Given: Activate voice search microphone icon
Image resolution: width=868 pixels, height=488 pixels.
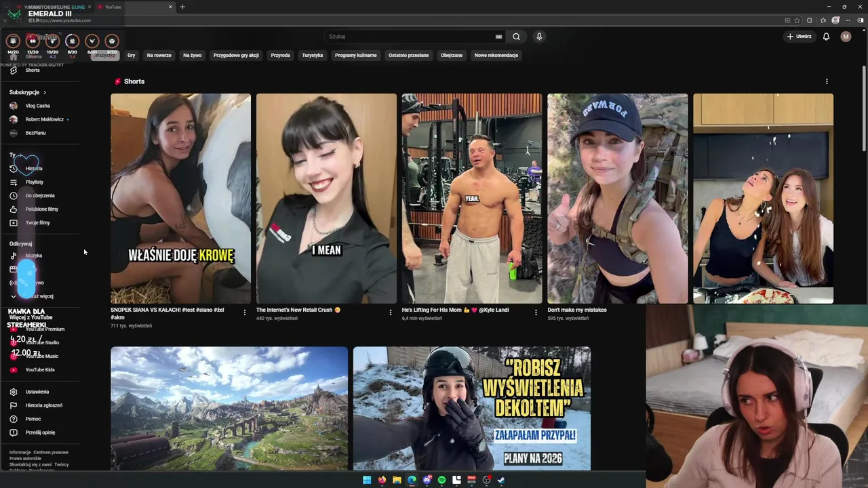Looking at the screenshot, I should pyautogui.click(x=539, y=37).
